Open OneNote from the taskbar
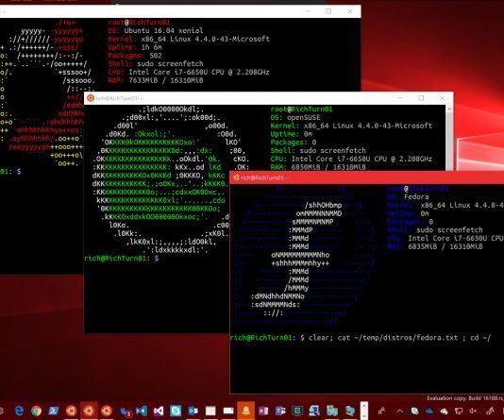The image size is (504, 420). [x=263, y=411]
